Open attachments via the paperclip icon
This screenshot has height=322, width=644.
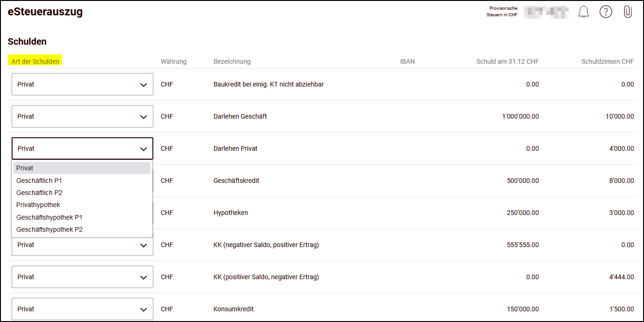(x=628, y=12)
